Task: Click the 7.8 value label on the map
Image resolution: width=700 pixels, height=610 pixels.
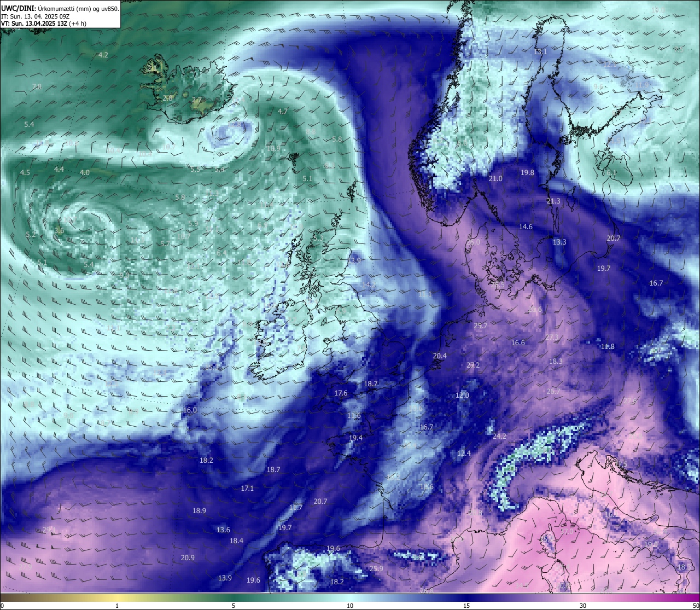Action: tap(37, 86)
